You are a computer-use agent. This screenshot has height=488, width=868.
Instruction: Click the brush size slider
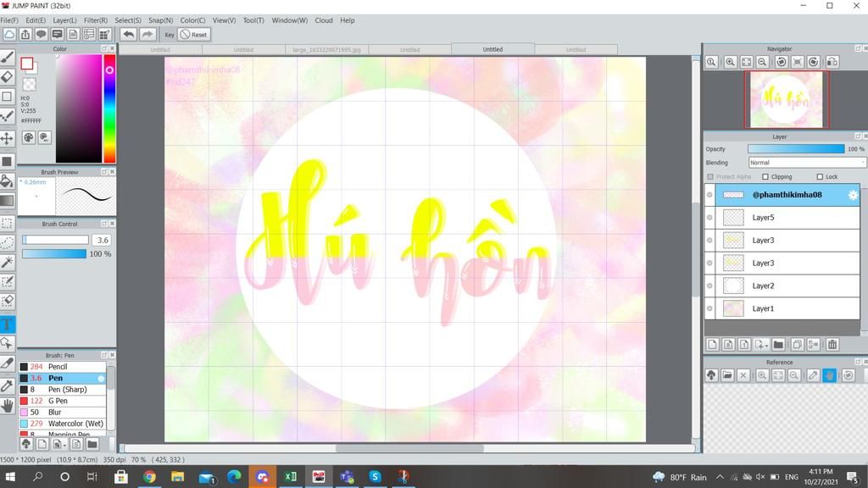(x=55, y=240)
